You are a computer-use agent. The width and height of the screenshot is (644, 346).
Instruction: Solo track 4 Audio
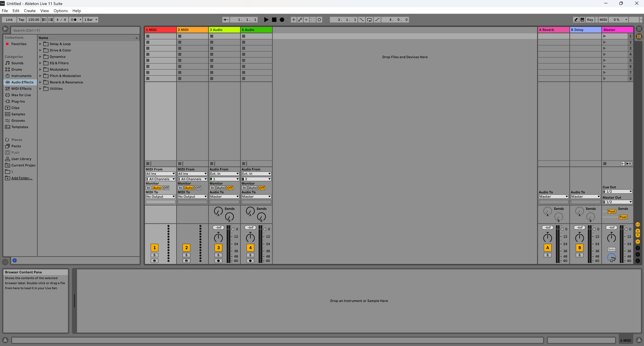(x=250, y=255)
